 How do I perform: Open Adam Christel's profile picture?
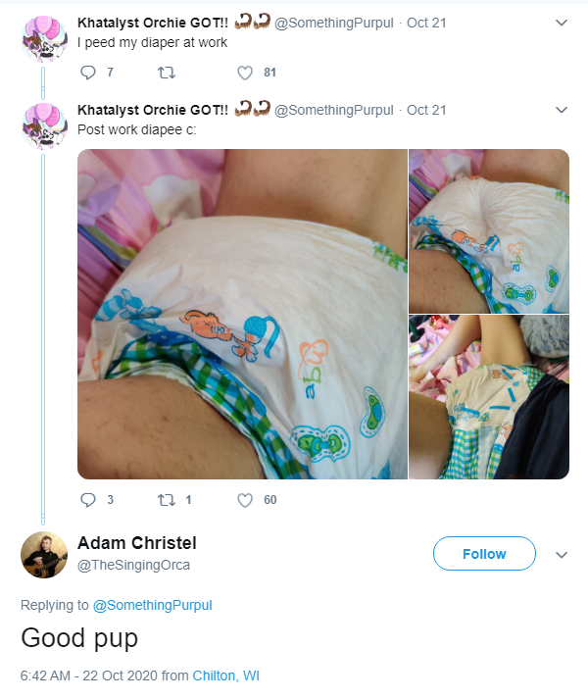tap(44, 555)
